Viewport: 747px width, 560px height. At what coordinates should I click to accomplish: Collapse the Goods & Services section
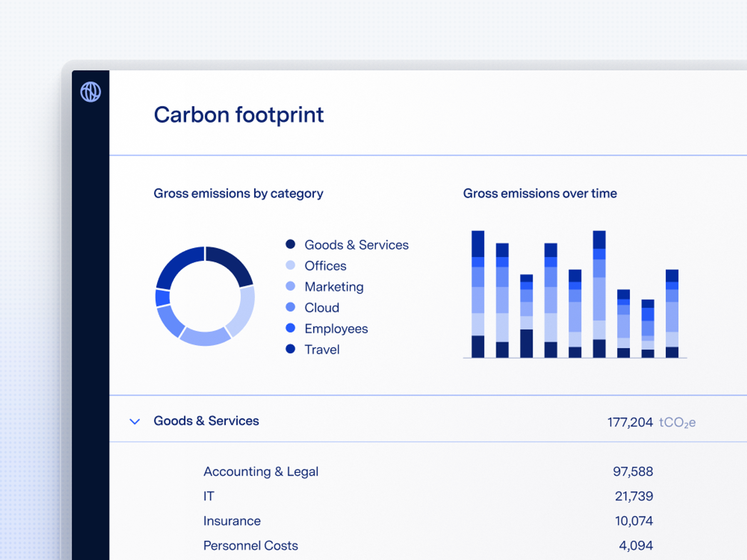click(135, 421)
